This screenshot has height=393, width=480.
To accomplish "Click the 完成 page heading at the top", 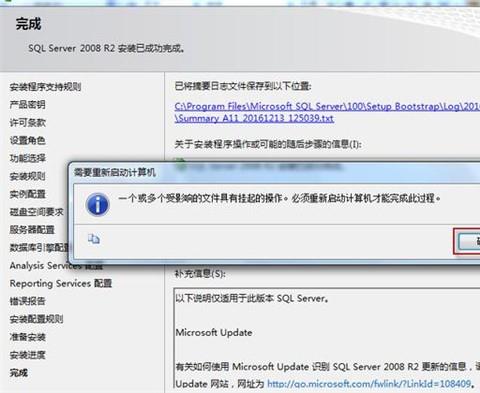I will pos(28,24).
